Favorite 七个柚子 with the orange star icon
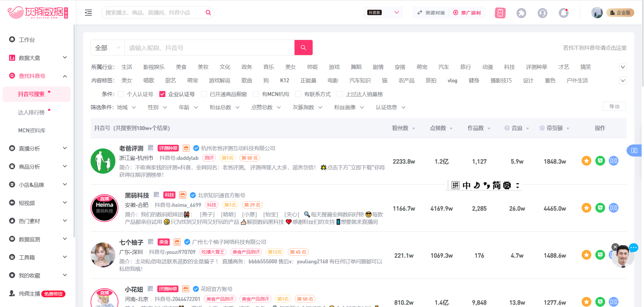 click(586, 255)
